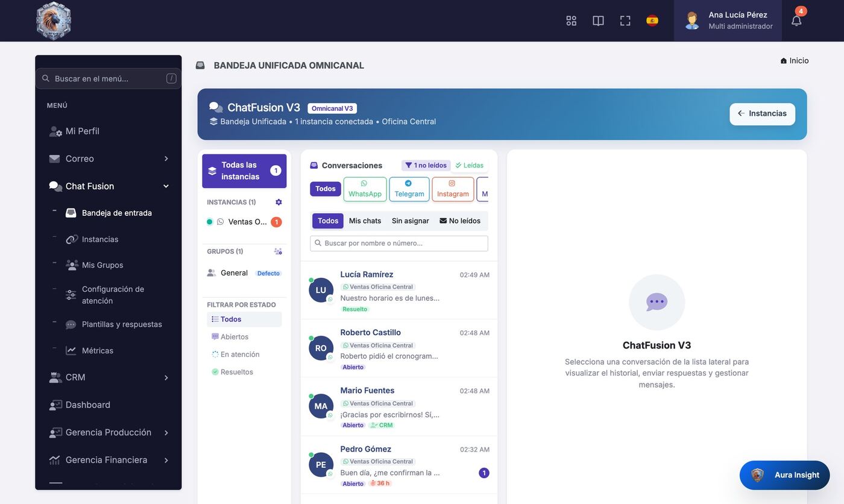Open instances settings gear icon
Screen dimensions: 844x504
click(279, 202)
